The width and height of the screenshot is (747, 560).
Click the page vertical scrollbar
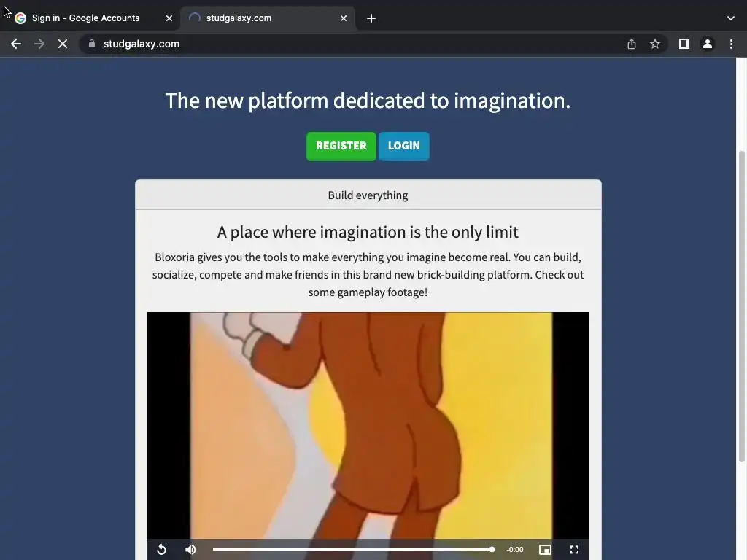742,306
